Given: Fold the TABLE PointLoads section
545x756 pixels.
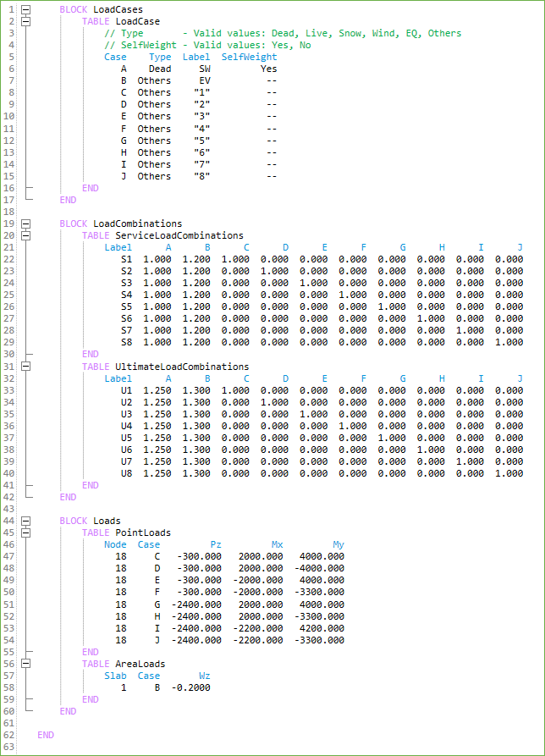Looking at the screenshot, I should click(25, 533).
